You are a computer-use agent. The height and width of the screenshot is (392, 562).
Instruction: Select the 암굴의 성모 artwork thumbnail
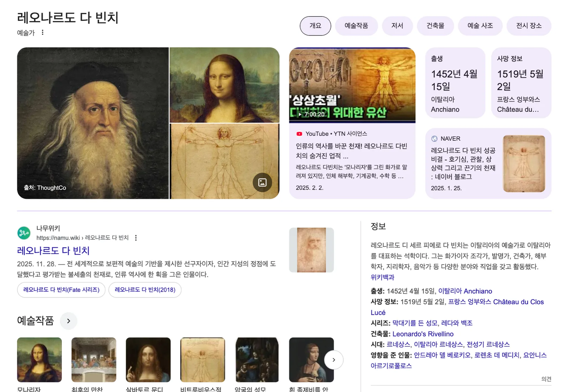click(x=257, y=360)
